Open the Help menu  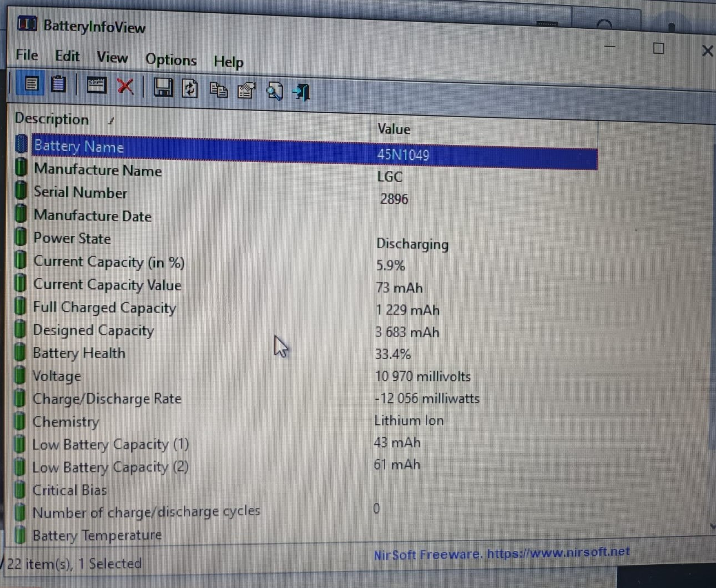click(x=228, y=62)
